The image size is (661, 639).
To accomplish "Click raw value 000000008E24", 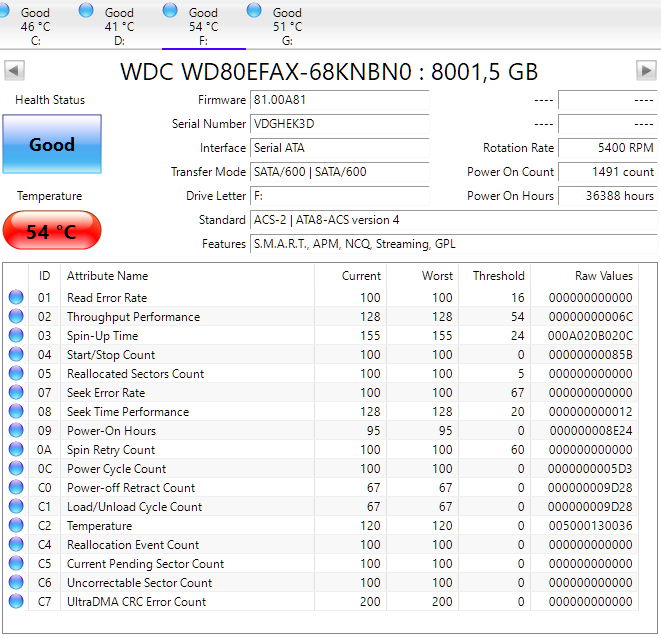I will click(x=591, y=431).
